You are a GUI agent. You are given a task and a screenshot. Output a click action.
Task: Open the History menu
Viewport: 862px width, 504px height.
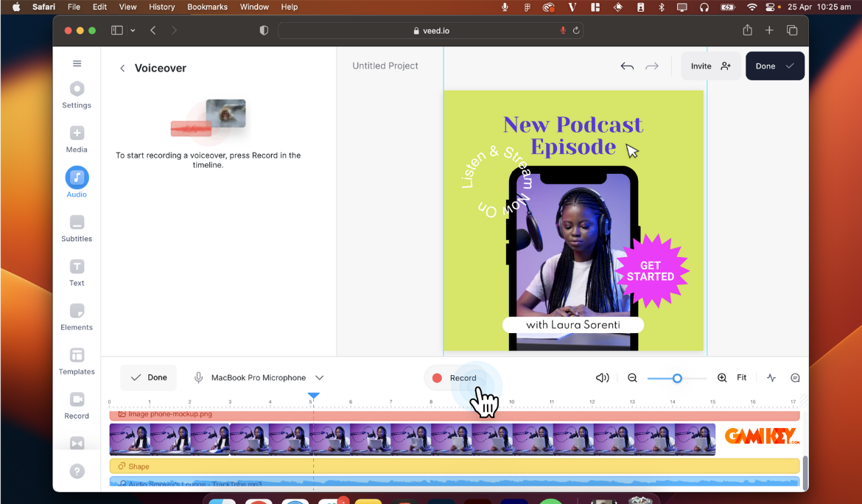tap(161, 7)
